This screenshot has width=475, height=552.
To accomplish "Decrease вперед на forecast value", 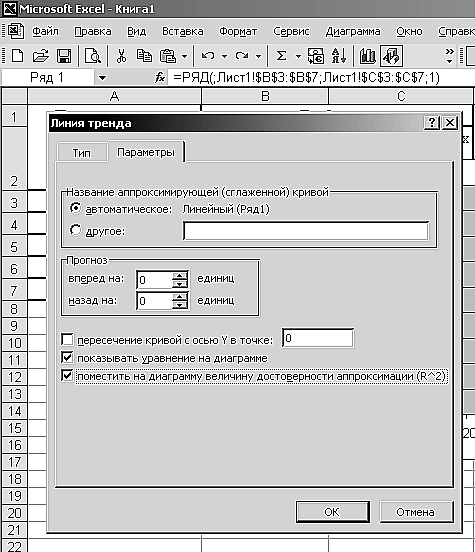I will click(x=180, y=284).
